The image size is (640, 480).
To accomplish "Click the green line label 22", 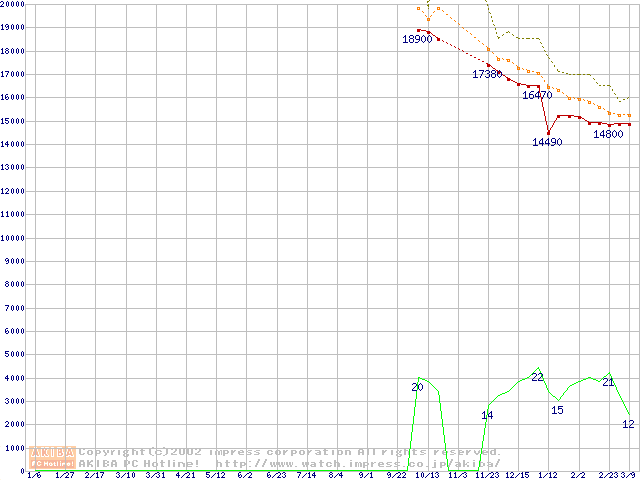I will coord(537,377).
